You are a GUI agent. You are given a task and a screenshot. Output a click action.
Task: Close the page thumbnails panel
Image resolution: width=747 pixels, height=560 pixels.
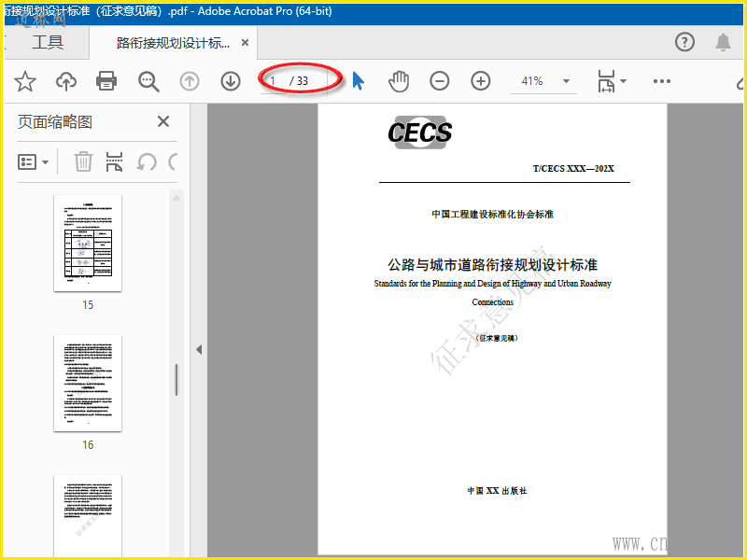pos(163,121)
